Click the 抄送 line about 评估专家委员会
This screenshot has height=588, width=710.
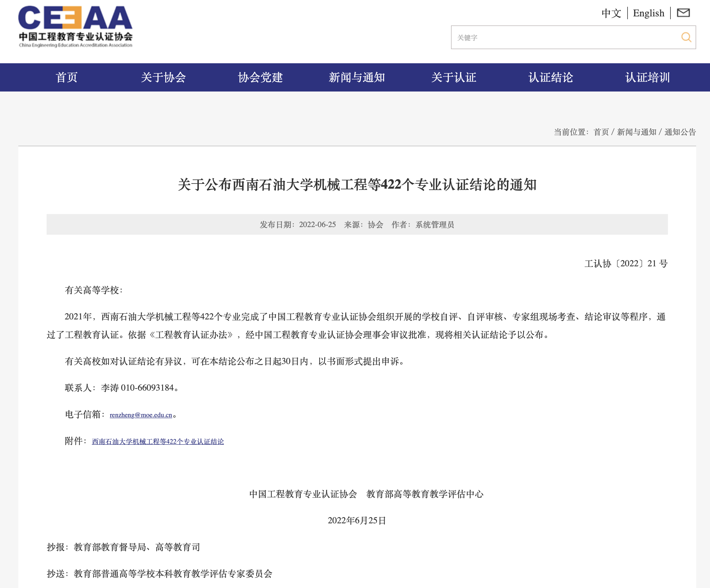(x=160, y=574)
